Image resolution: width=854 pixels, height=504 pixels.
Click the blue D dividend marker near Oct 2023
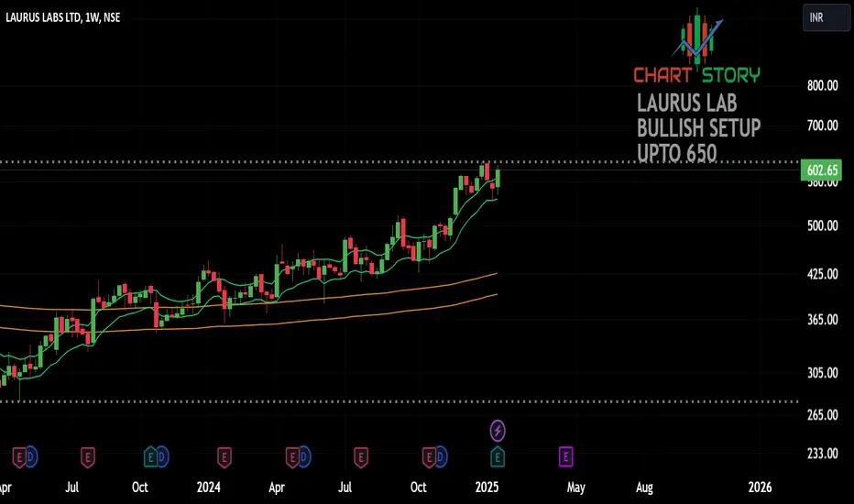(x=162, y=457)
